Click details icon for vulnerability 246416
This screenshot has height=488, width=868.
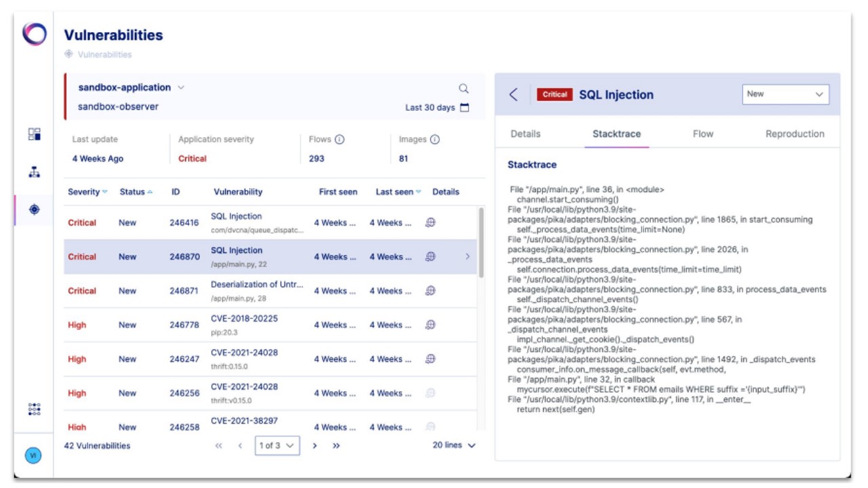[x=430, y=222]
